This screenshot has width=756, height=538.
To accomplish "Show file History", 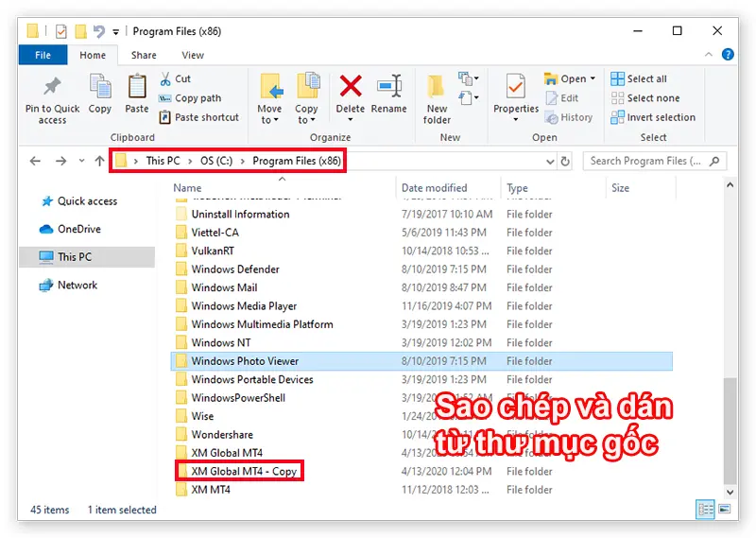I will pos(569,117).
